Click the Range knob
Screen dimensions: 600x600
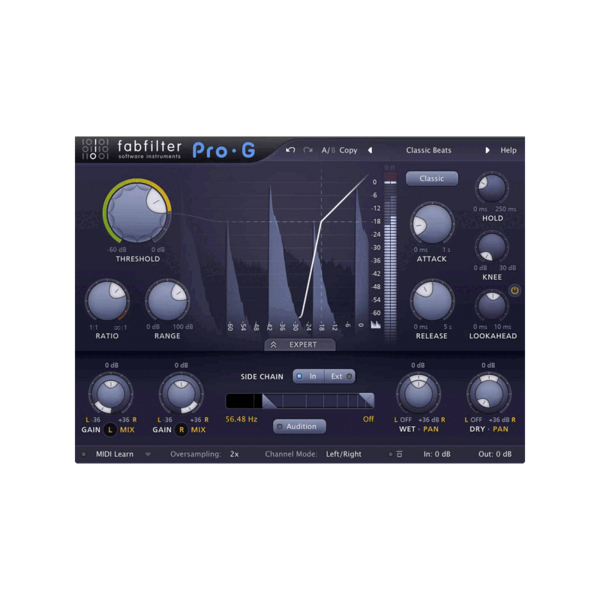coord(167,300)
